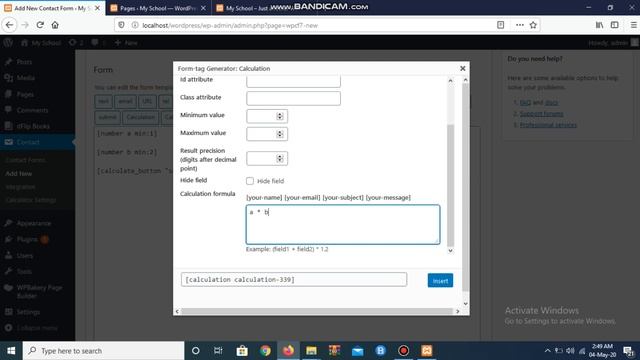Click the Insert button

440,280
